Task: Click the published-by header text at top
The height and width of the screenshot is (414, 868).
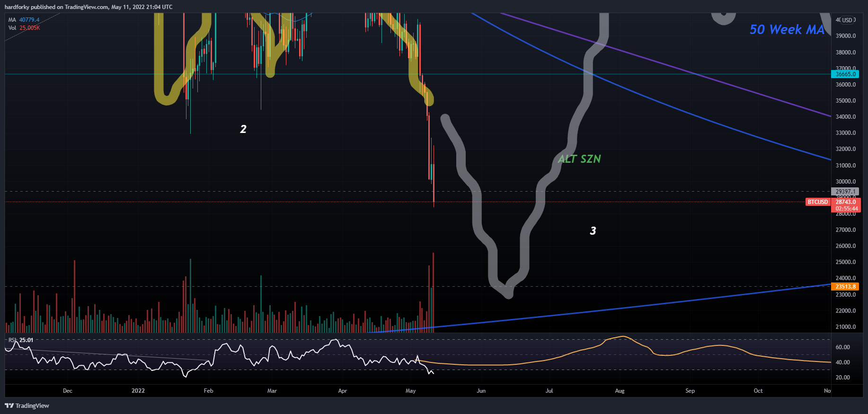Action: coord(89,7)
